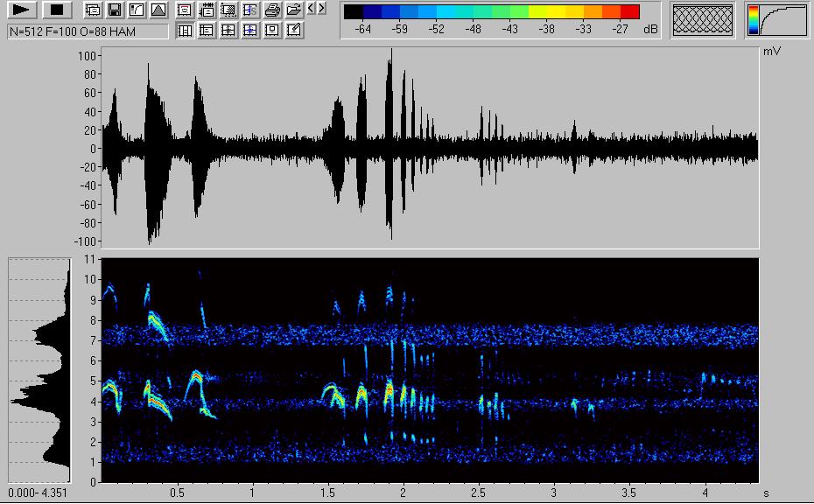Click the red end of the dB color scale
Image resolution: width=814 pixels, height=504 pixels.
(630, 12)
